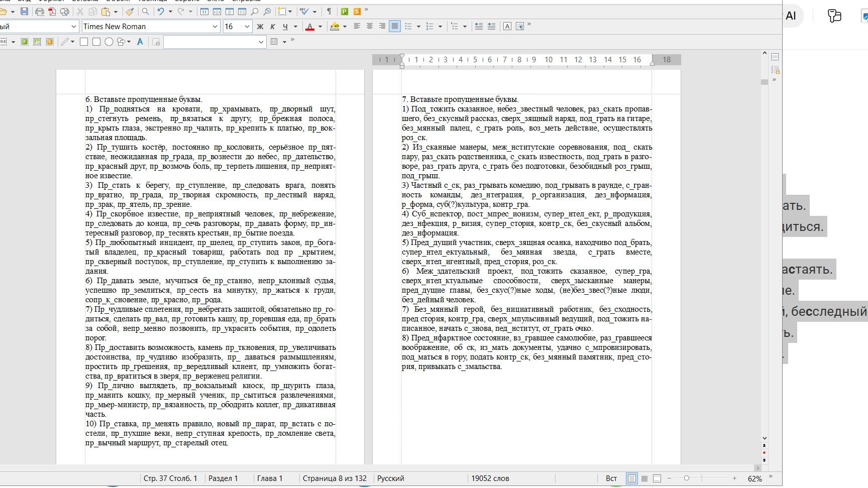The width and height of the screenshot is (868, 488).
Task: Open the print preview
Action: (65, 12)
